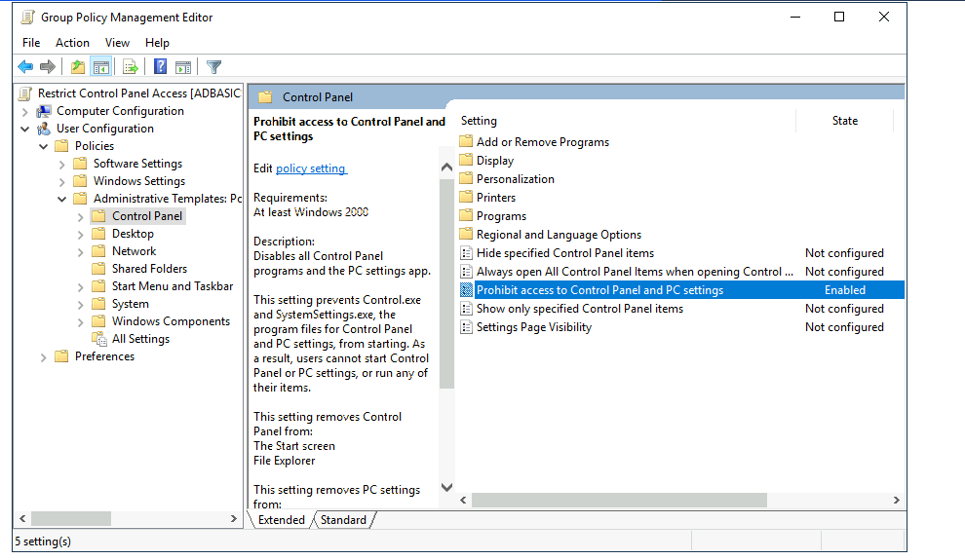965x560 pixels.
Task: Click the description pane scroll down arrow
Action: pos(446,488)
